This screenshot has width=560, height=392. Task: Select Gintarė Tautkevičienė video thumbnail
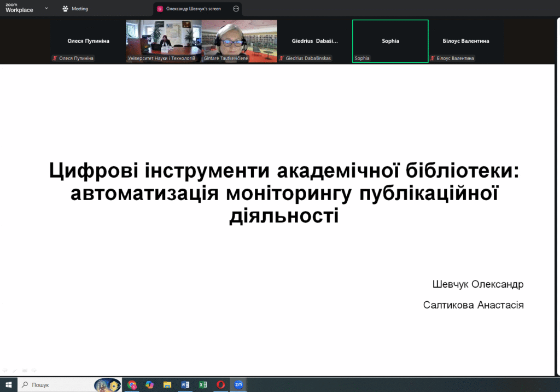pos(239,41)
